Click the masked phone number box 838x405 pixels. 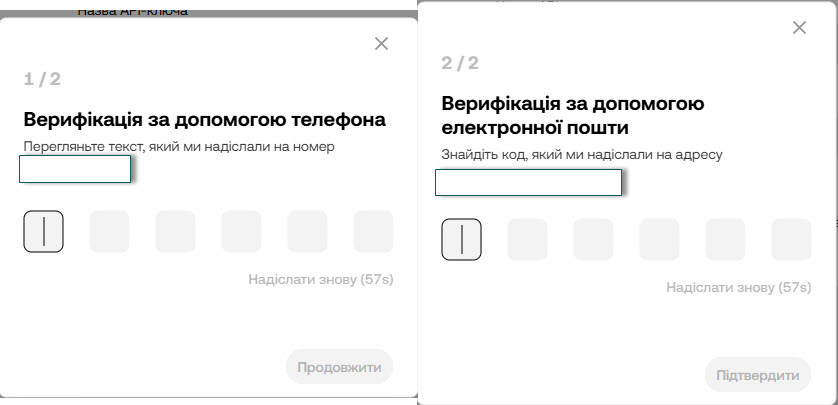pos(75,170)
